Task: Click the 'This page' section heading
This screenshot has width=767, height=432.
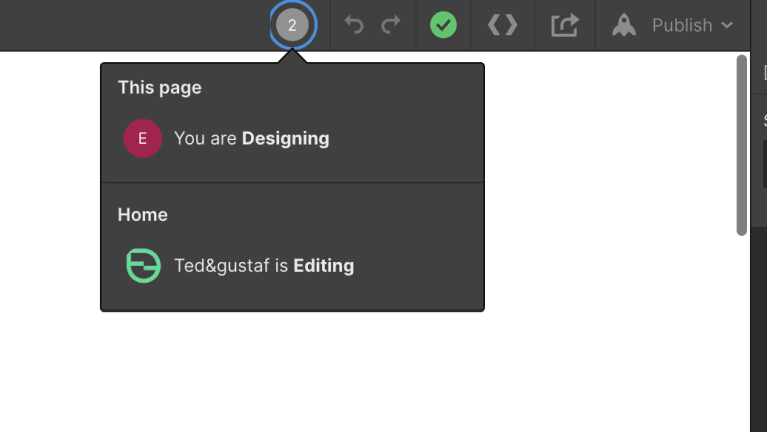Action: pyautogui.click(x=159, y=88)
